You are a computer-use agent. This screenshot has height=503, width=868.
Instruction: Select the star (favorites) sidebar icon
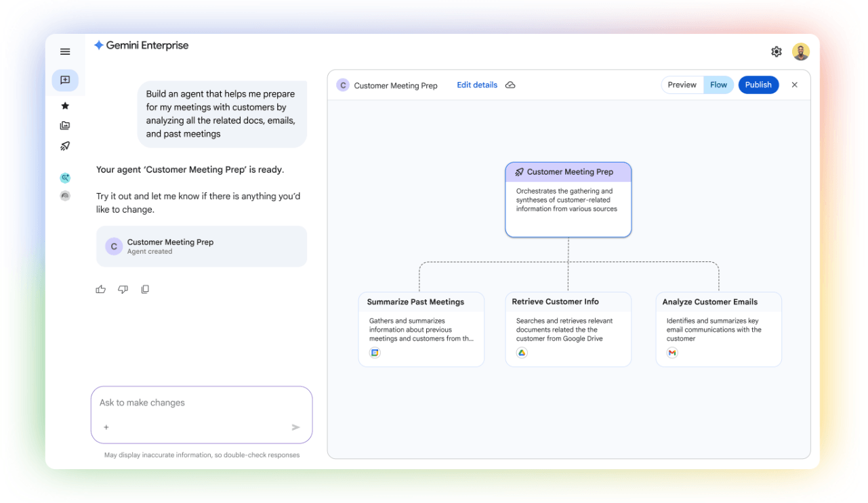tap(64, 106)
